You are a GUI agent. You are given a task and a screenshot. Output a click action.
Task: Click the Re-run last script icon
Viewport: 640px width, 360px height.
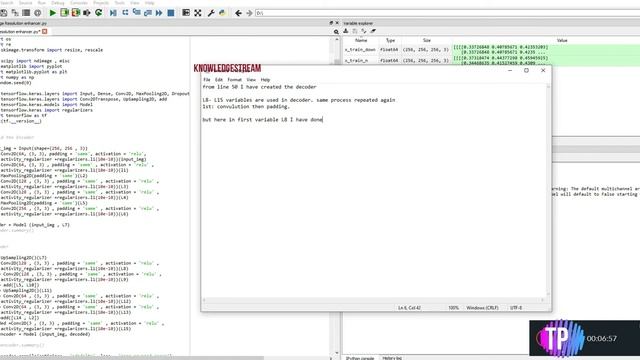pyautogui.click(x=98, y=13)
